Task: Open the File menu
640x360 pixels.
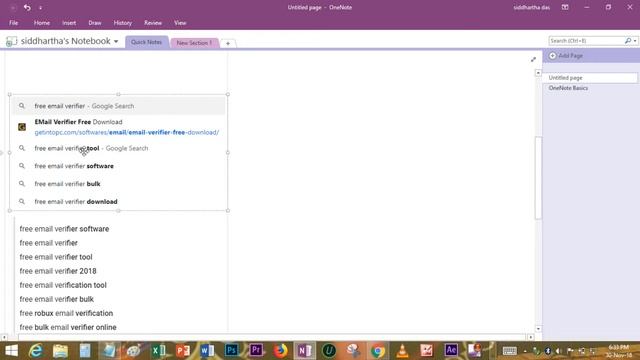Action: [13, 23]
